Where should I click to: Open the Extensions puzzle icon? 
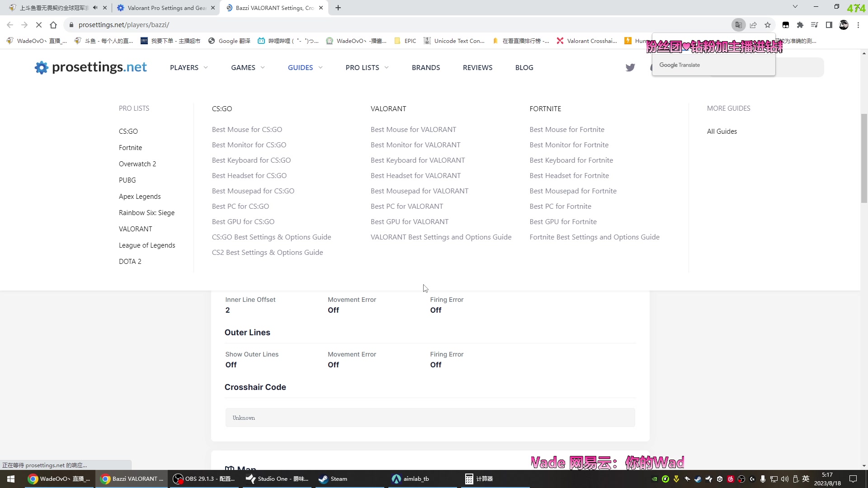click(800, 25)
